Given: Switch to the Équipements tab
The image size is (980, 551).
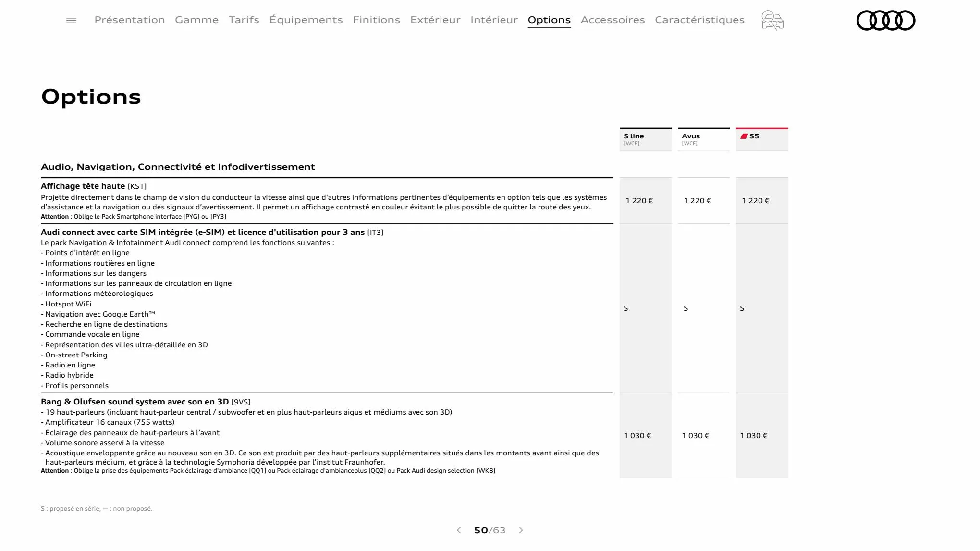Looking at the screenshot, I should click(306, 20).
